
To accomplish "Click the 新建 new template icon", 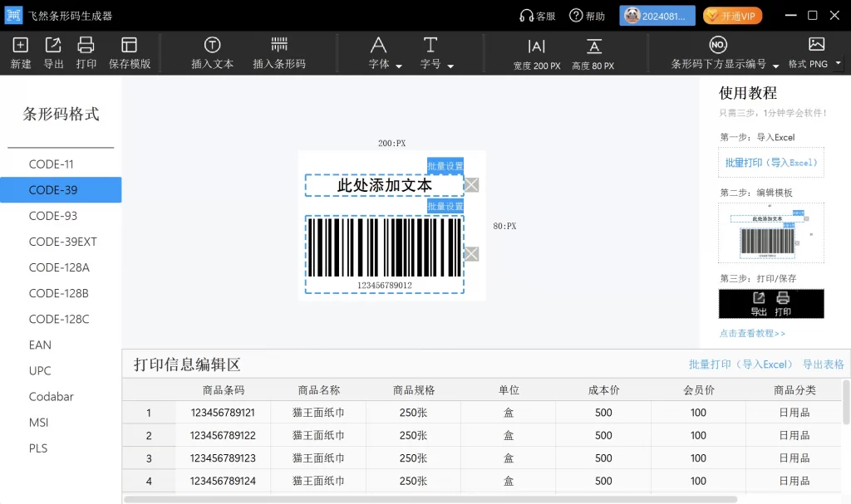I will tap(21, 45).
